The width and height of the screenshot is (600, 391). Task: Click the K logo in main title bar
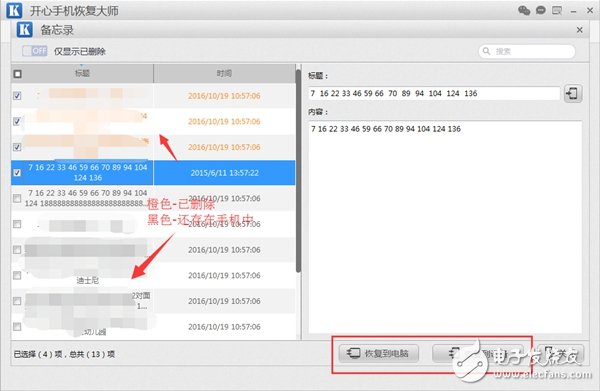14,10
